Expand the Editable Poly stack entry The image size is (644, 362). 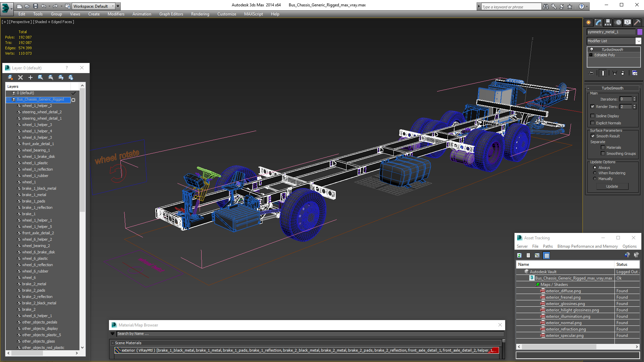coord(591,55)
